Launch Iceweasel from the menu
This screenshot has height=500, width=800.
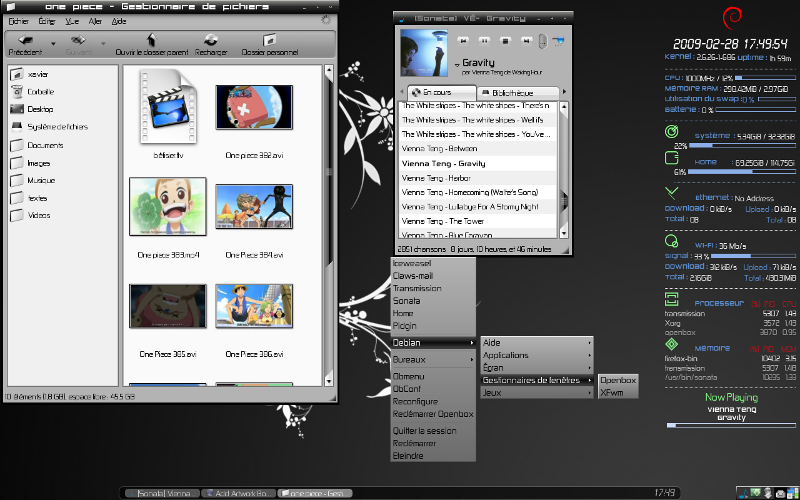point(433,264)
